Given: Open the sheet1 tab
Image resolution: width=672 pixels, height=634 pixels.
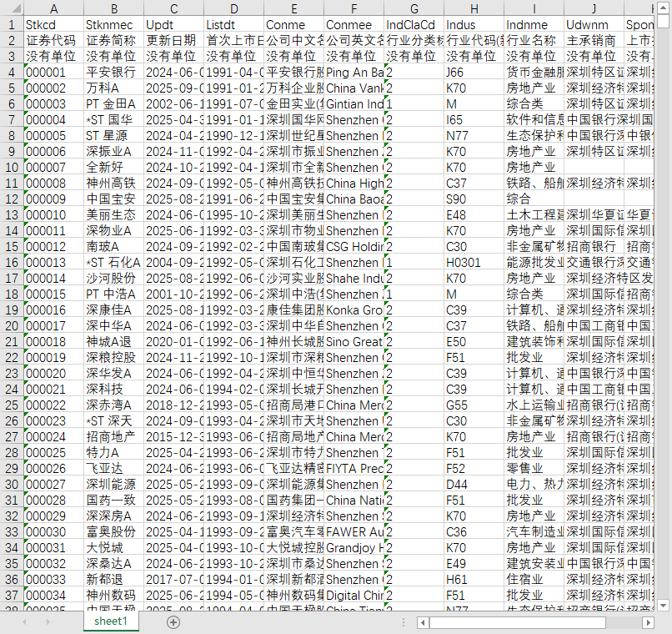Looking at the screenshot, I should pyautogui.click(x=111, y=621).
